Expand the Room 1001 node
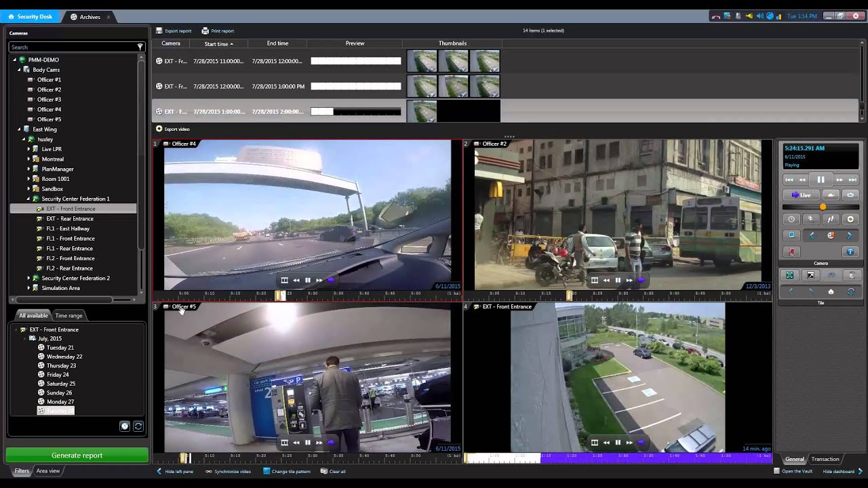The image size is (868, 488). point(28,179)
